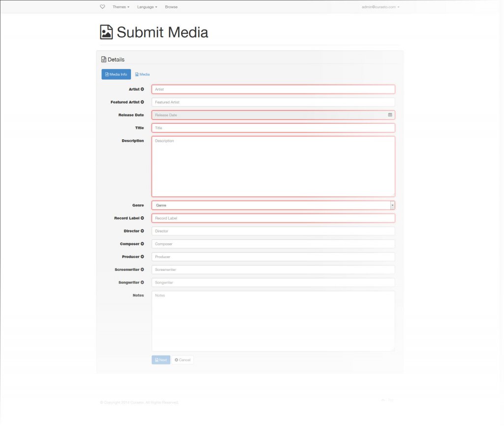Click the plus icon beside Artist label
This screenshot has height=426, width=504.
(142, 89)
